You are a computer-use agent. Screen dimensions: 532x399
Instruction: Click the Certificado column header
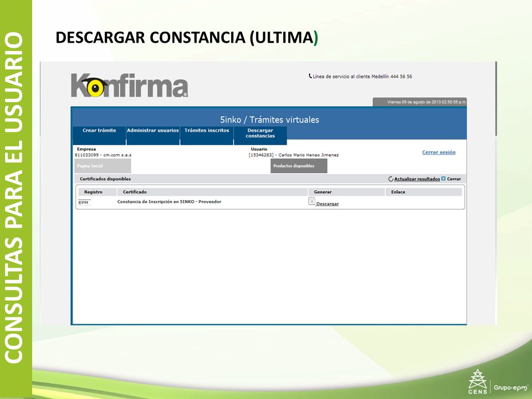[x=212, y=192]
